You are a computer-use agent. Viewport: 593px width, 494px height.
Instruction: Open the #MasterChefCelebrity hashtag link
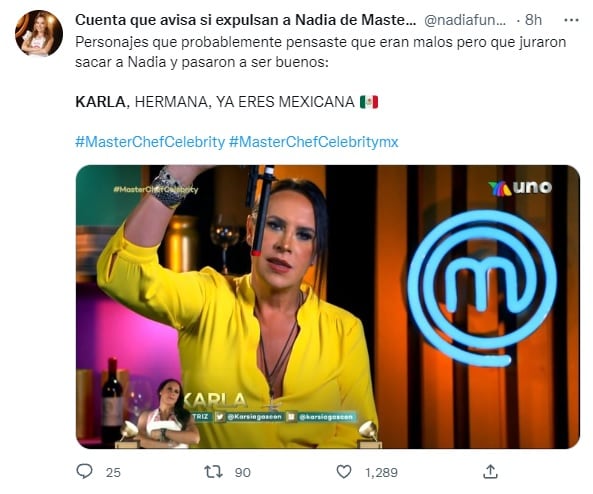[150, 142]
